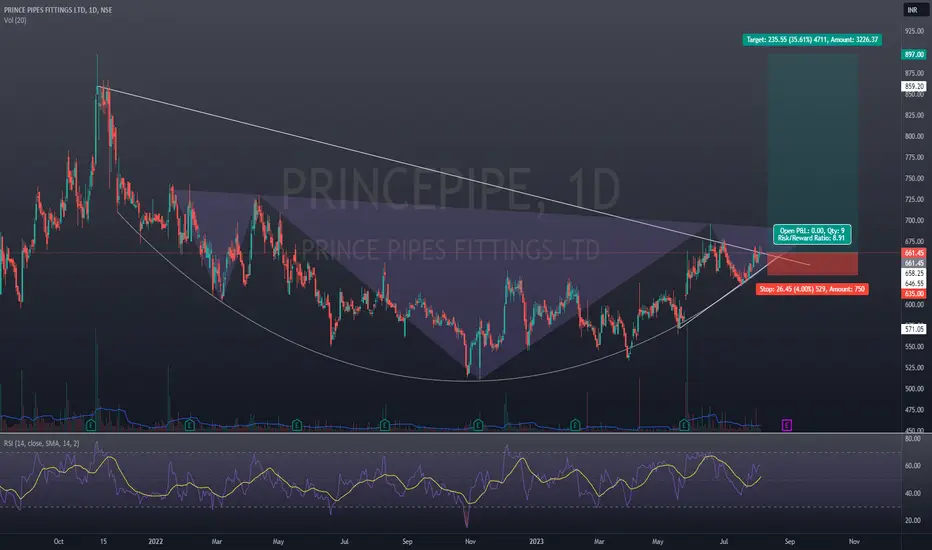
Task: Click the red 661.45 current price tag
Action: pyautogui.click(x=914, y=253)
